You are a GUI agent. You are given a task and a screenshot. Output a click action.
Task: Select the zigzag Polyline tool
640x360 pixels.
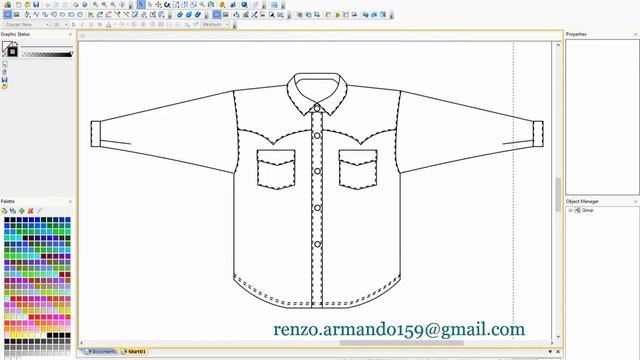point(36,14)
